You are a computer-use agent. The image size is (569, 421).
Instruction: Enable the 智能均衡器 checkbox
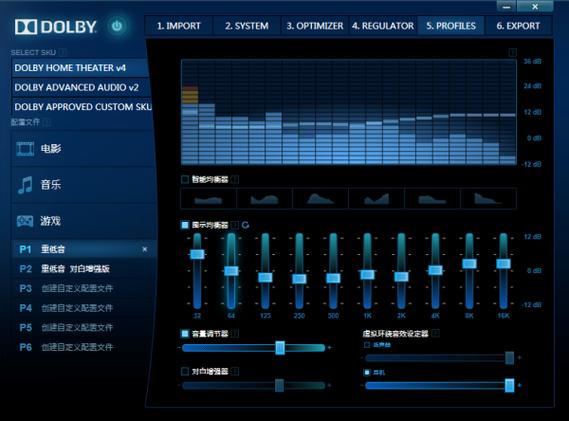click(185, 179)
